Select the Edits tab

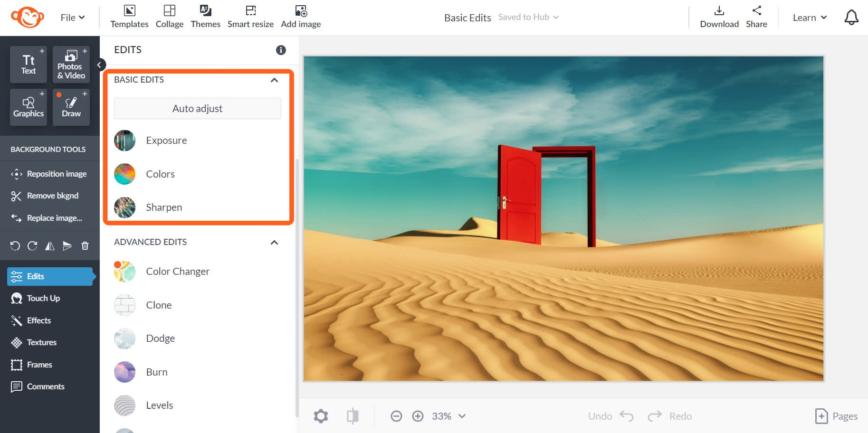pos(50,276)
